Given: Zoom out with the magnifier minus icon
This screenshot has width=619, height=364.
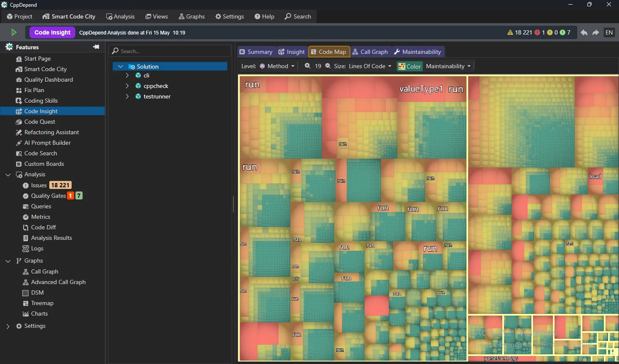Looking at the screenshot, I should pos(328,66).
